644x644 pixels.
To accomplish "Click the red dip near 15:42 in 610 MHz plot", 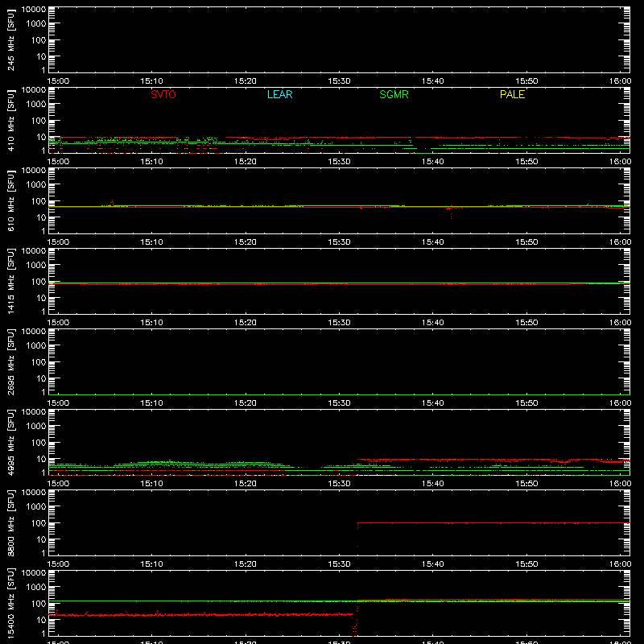I will (x=451, y=212).
